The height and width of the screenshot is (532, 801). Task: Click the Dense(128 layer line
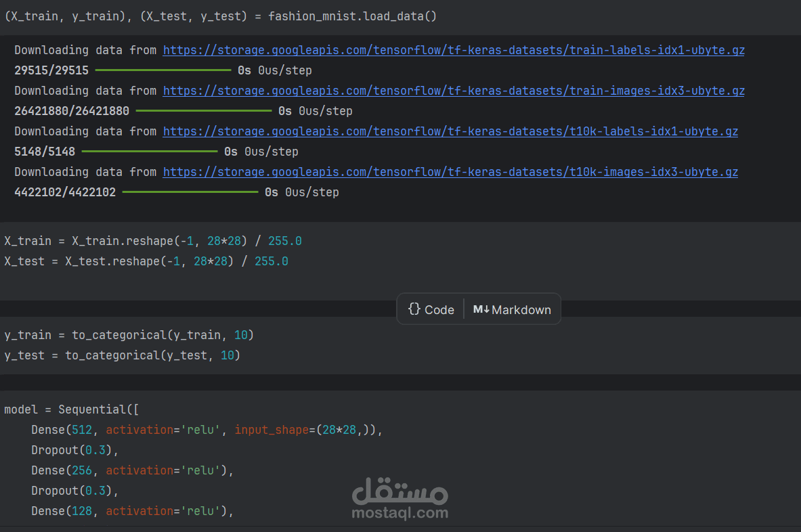(x=132, y=511)
